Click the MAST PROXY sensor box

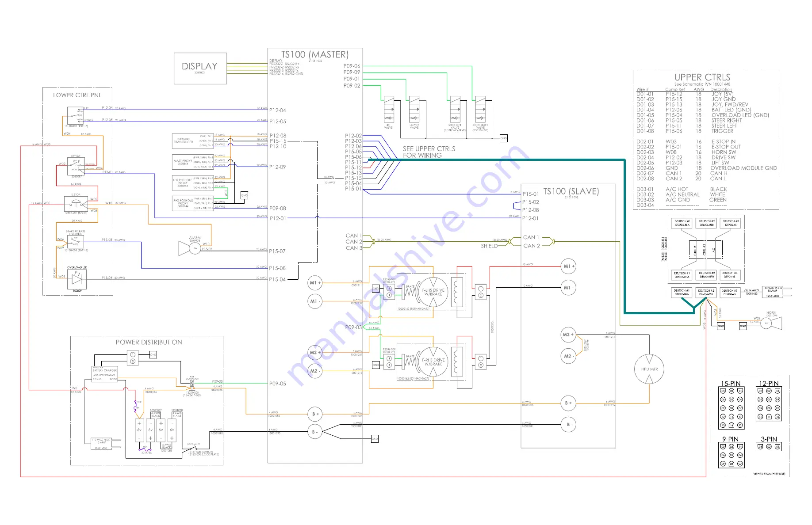pos(193,162)
